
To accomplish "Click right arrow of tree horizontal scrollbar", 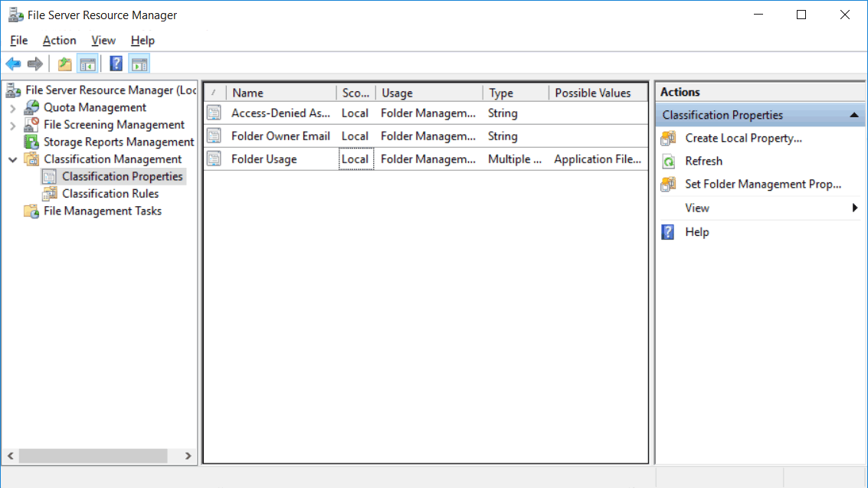I will tap(188, 456).
